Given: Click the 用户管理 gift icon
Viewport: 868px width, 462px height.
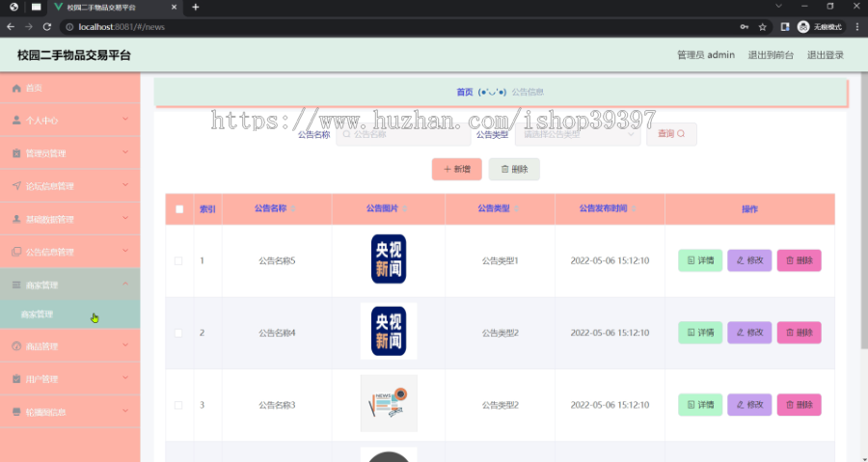Looking at the screenshot, I should click(x=16, y=379).
